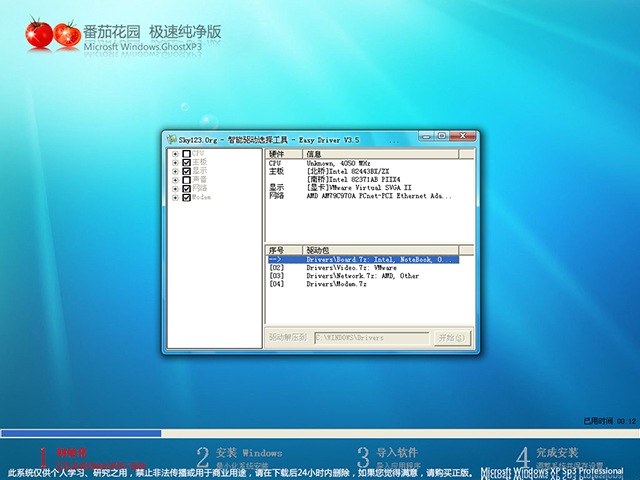Toggle the 声音 driver checkbox
Image resolution: width=640 pixels, height=480 pixels.
coord(187,180)
